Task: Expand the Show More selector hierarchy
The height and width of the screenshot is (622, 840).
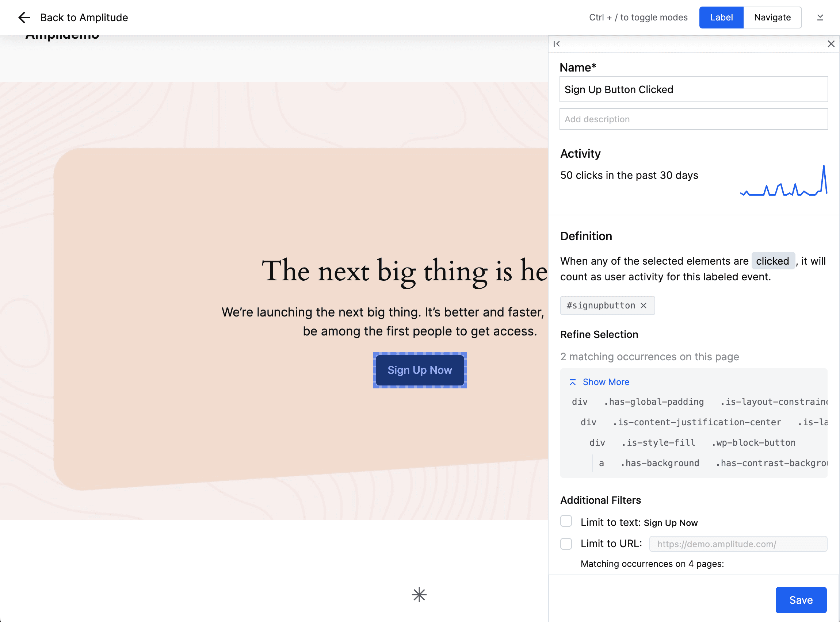Action: [606, 382]
